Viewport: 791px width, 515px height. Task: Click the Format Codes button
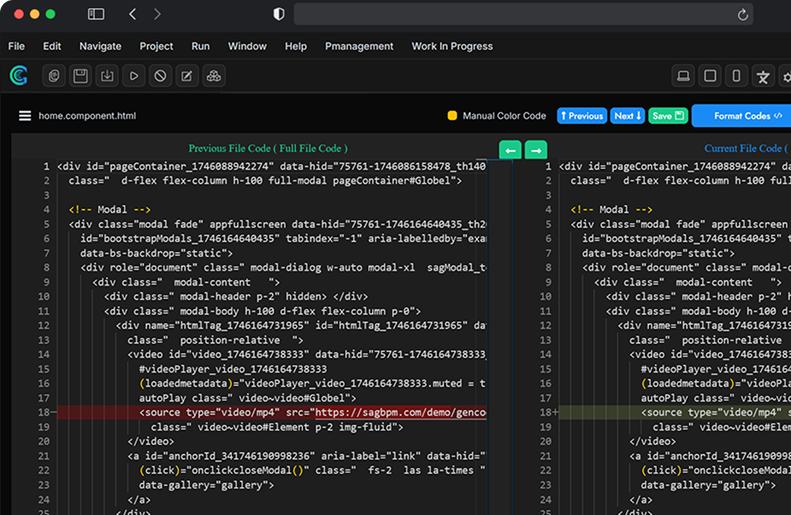point(741,116)
